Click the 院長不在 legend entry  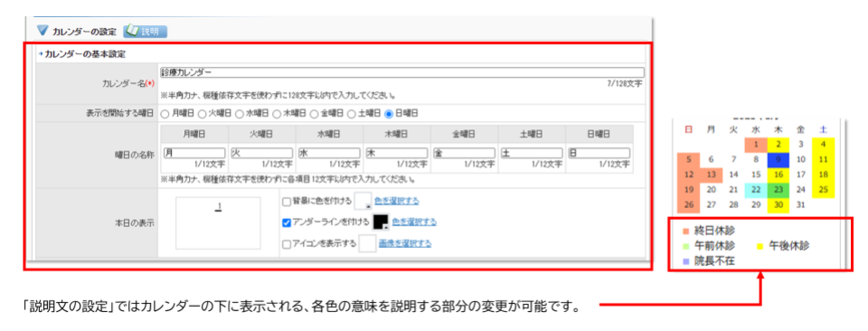click(709, 261)
